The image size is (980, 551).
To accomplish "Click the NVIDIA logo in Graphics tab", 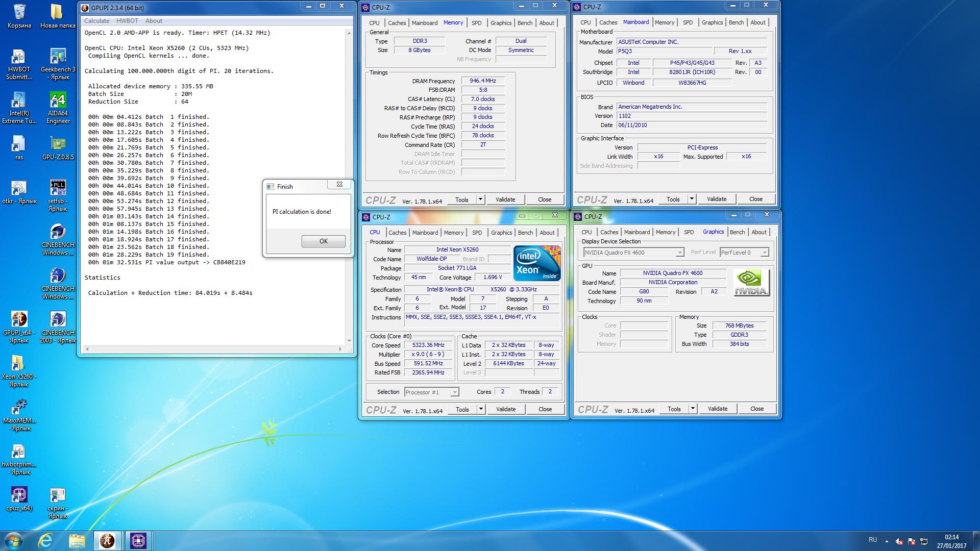I will tap(751, 283).
